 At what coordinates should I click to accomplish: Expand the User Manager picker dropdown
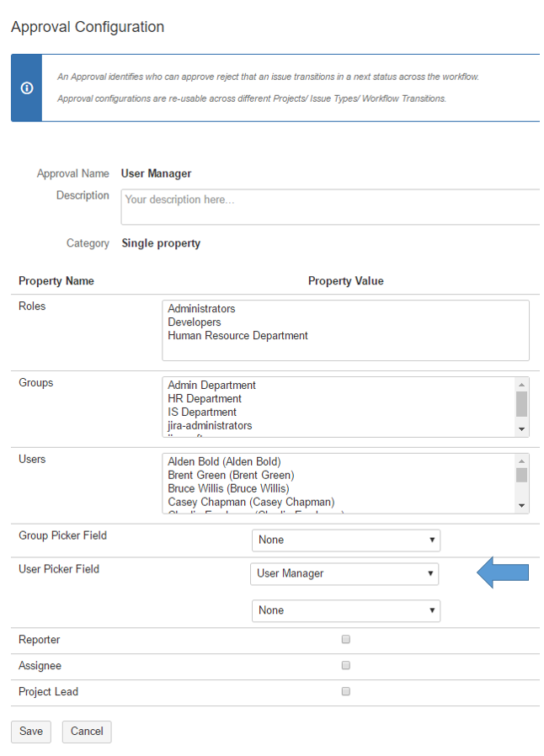pyautogui.click(x=344, y=573)
